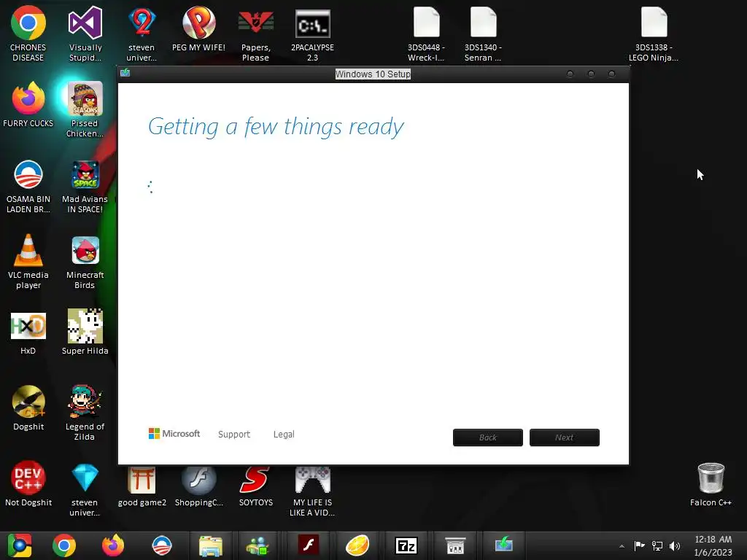Open the network tray icon
Screen dimensions: 747x560
(x=657, y=546)
